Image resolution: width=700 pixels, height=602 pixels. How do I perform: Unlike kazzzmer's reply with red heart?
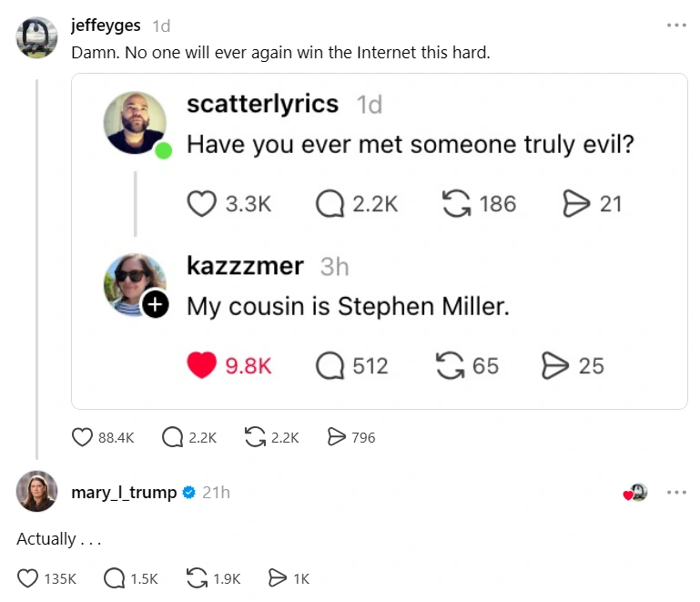click(x=204, y=366)
